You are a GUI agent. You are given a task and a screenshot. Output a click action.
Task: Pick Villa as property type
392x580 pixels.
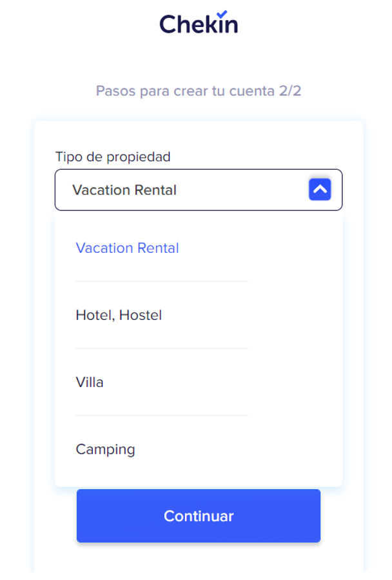click(90, 383)
